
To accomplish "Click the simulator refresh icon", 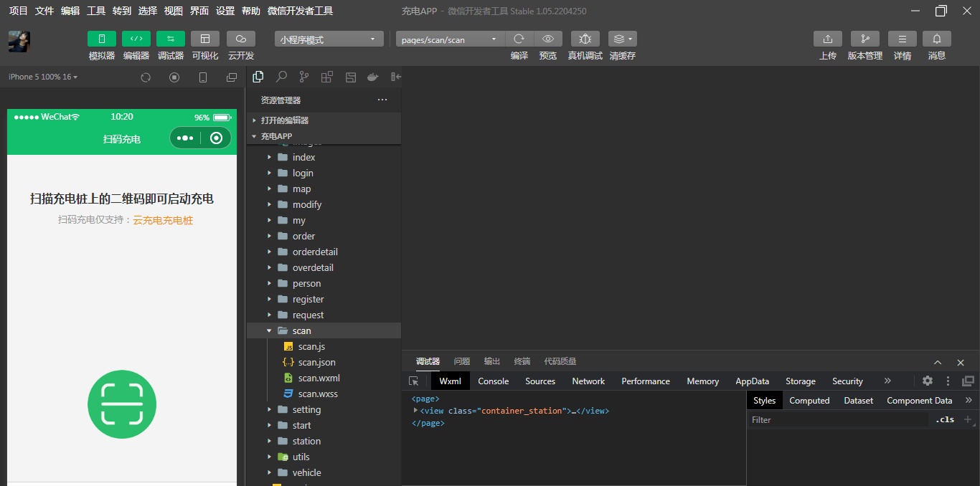I will (x=146, y=77).
